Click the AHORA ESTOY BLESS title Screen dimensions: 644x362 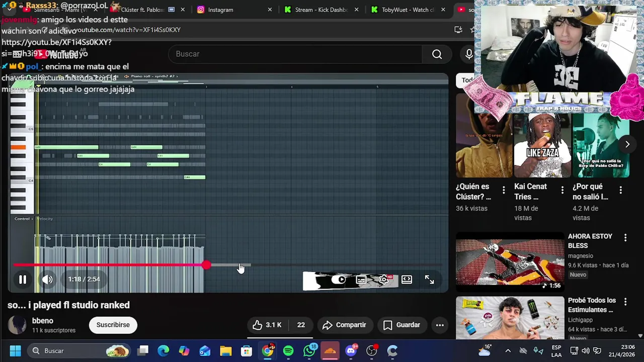click(x=590, y=241)
